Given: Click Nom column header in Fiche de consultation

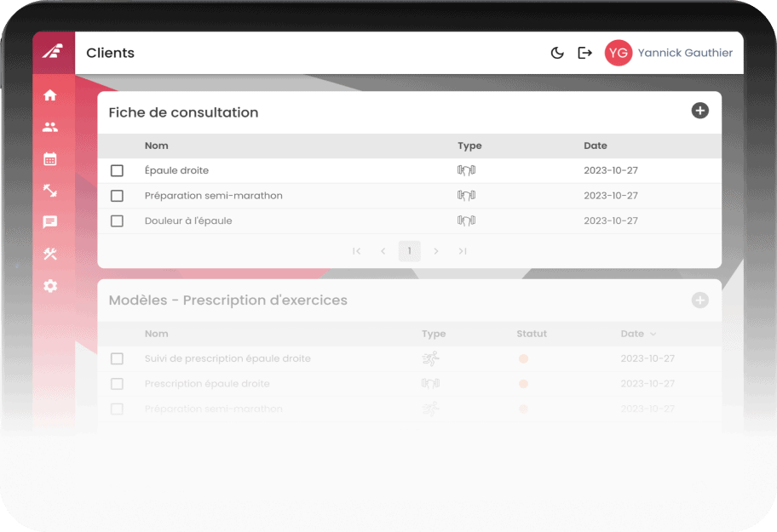Looking at the screenshot, I should pos(157,146).
